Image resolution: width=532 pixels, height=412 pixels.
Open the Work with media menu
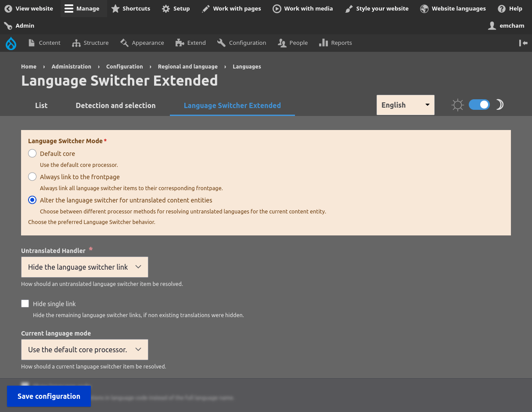coord(302,8)
